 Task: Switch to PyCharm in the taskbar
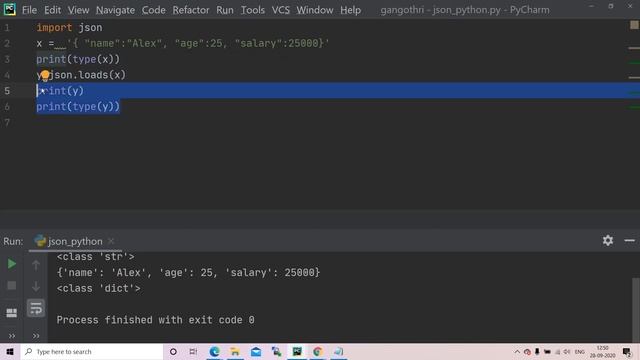tap(297, 351)
